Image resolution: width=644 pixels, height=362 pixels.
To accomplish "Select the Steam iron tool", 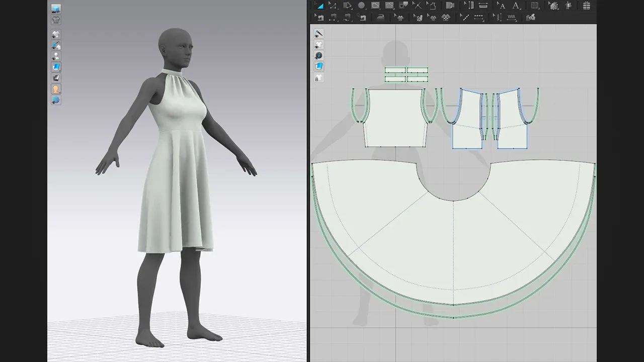I will pos(380,17).
